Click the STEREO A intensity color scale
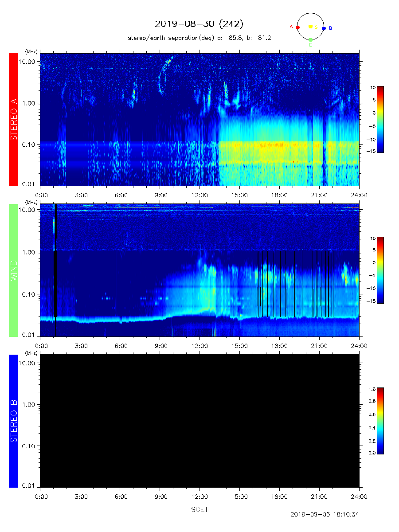The width and height of the screenshot is (399, 532). click(380, 120)
